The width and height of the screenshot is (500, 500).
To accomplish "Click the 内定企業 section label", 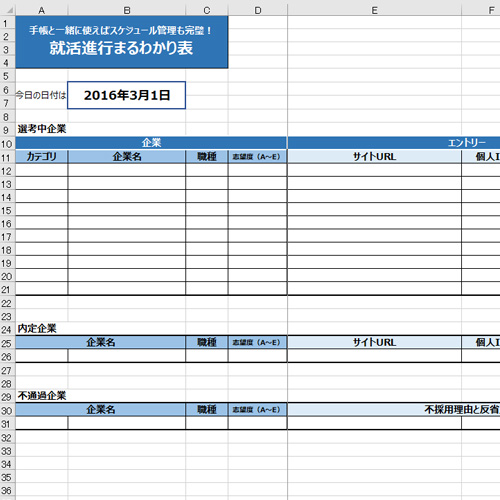I will click(37, 329).
